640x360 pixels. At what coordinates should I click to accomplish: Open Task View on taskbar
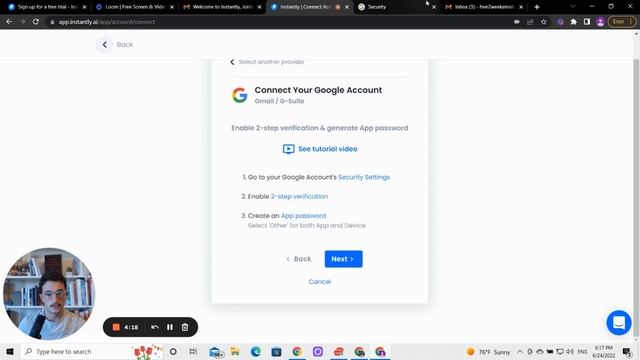tap(193, 351)
